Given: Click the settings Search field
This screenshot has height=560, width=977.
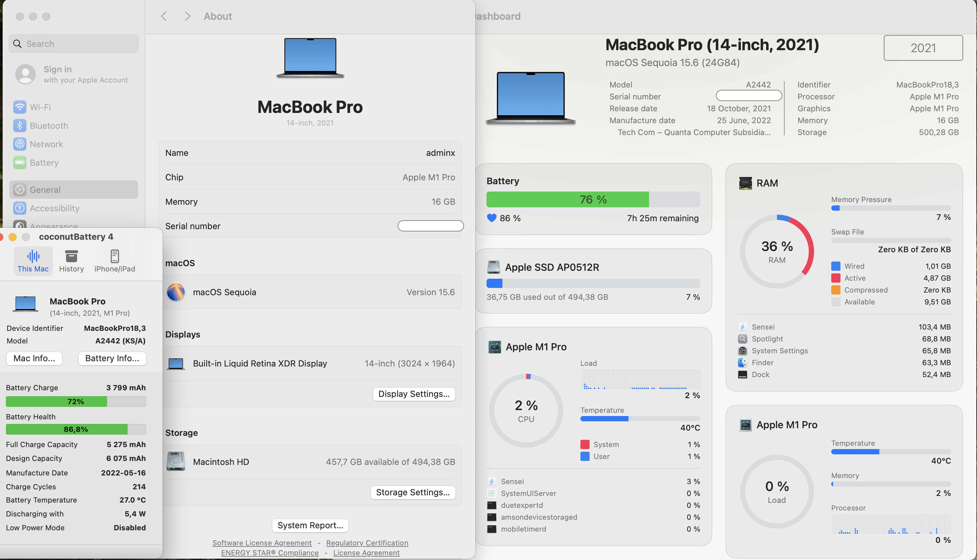Looking at the screenshot, I should tap(74, 44).
